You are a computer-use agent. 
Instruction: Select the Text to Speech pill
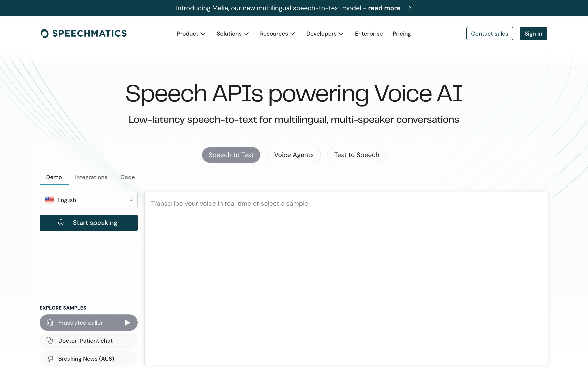point(356,155)
